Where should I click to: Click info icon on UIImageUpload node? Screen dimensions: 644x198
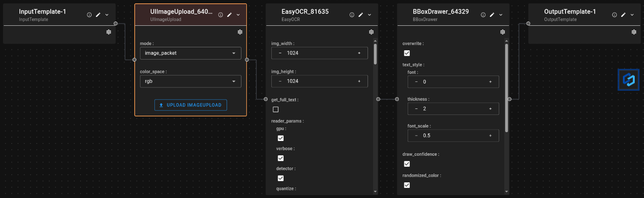tap(220, 15)
